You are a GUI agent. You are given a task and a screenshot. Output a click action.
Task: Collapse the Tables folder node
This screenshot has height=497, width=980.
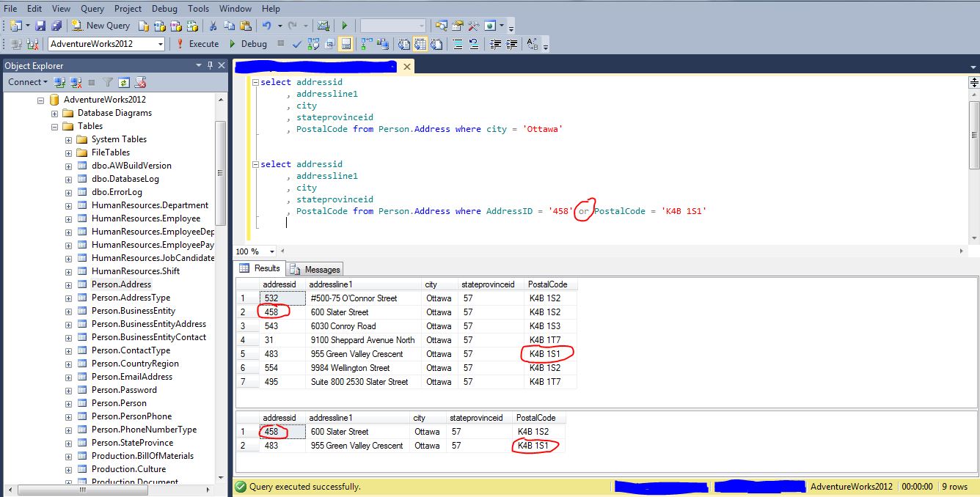tap(54, 126)
